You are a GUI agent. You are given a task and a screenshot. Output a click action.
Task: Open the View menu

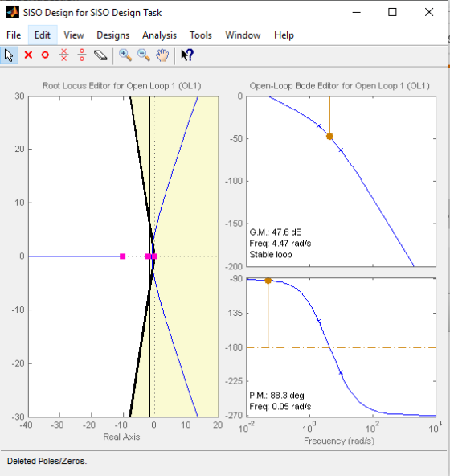(x=74, y=35)
